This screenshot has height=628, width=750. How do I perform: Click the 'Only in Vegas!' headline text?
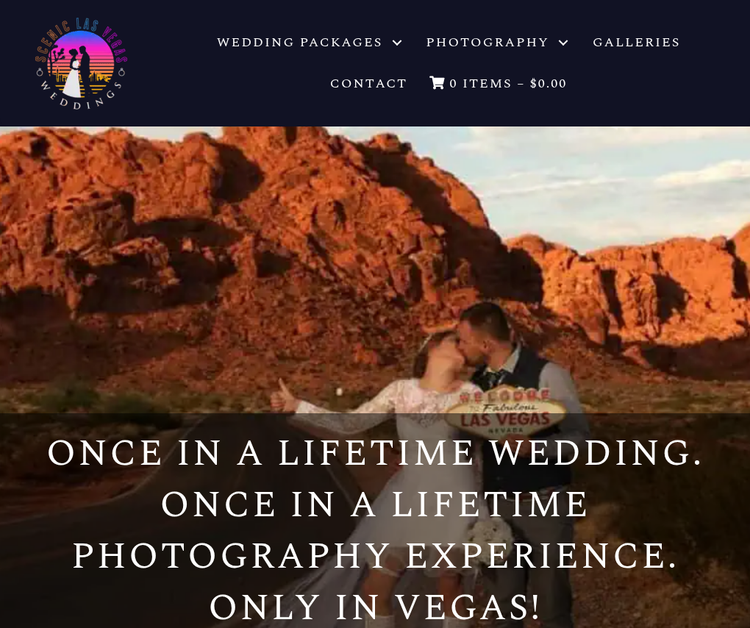click(x=375, y=606)
